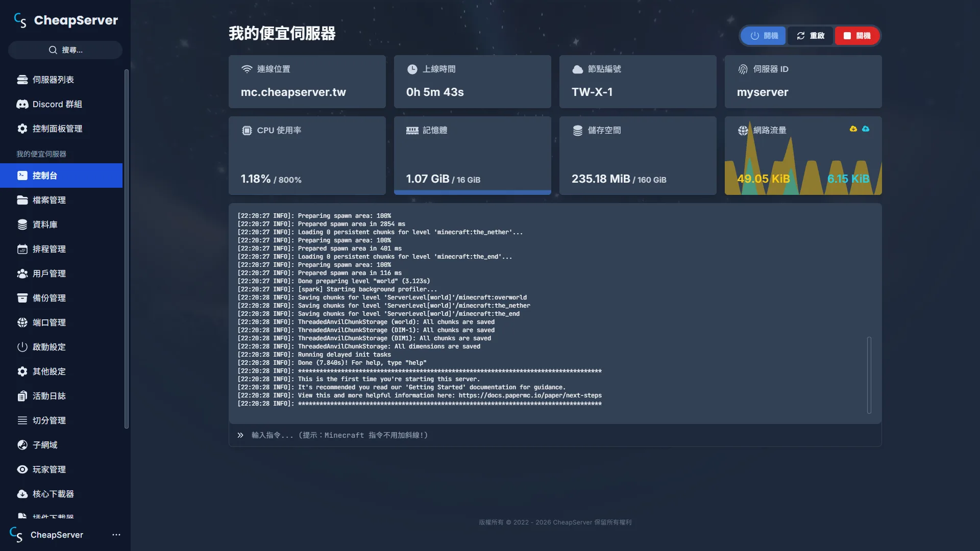Click the red 關機 stop button
The height and width of the screenshot is (551, 980).
point(857,36)
